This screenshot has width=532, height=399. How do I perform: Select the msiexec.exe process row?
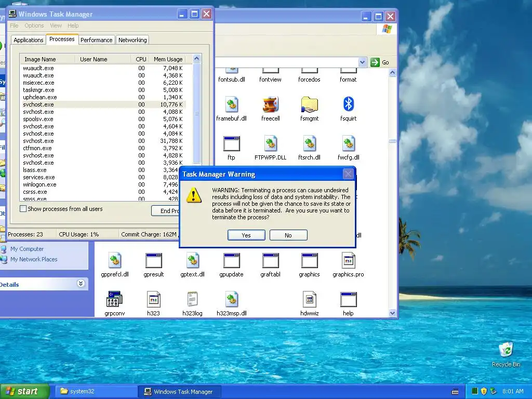pyautogui.click(x=104, y=83)
